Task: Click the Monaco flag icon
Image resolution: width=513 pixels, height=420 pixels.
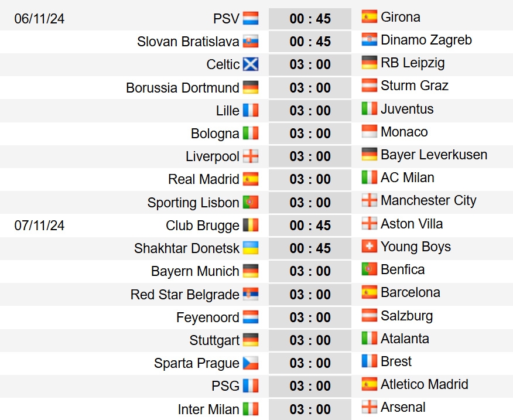Action: (x=370, y=131)
